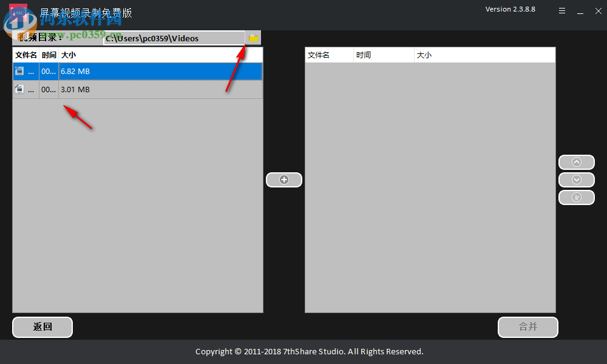Screen dimensions: 607x364
Task: Move item down with the down-arrow button
Action: 577,180
